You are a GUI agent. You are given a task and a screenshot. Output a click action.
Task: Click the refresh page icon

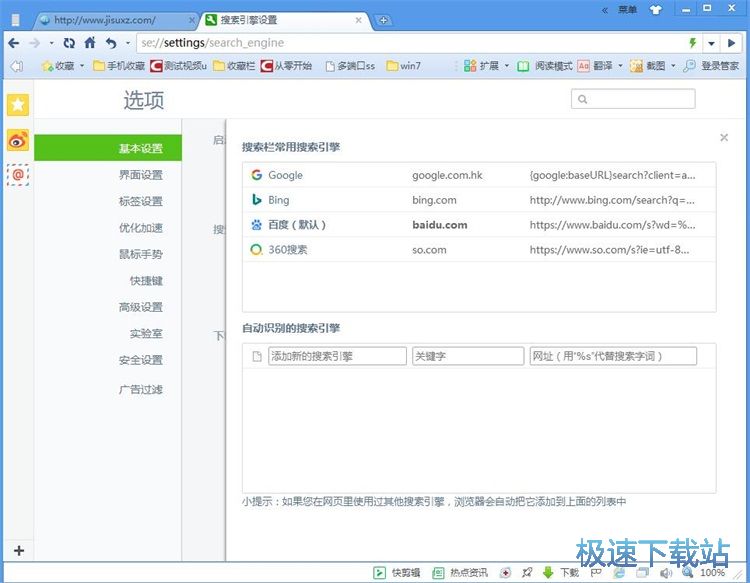tap(69, 43)
